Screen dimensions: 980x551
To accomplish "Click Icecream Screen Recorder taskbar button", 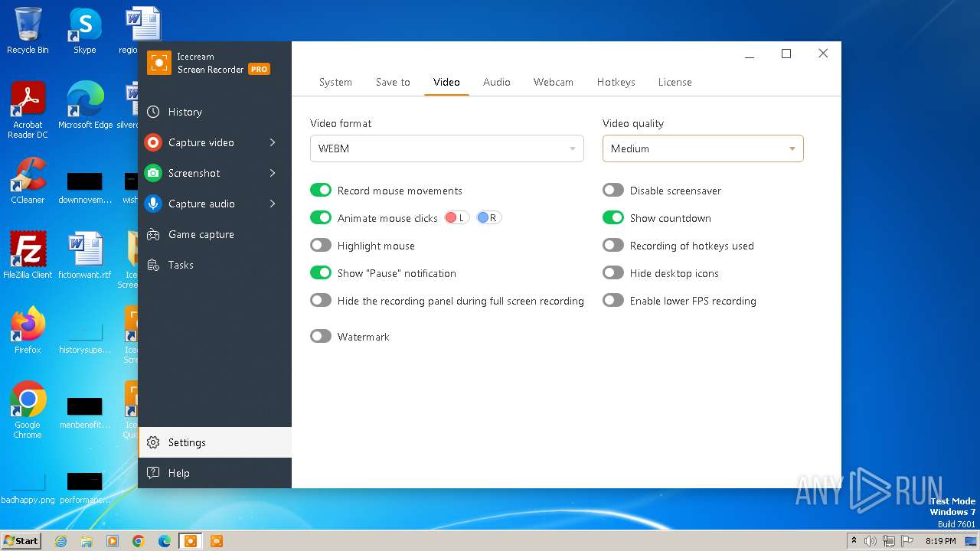I will click(191, 541).
